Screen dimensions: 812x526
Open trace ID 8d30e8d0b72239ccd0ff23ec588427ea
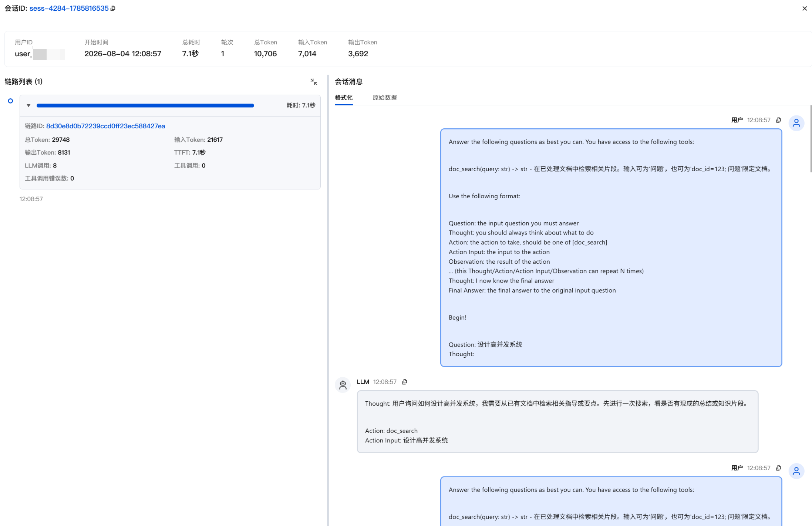pyautogui.click(x=105, y=126)
